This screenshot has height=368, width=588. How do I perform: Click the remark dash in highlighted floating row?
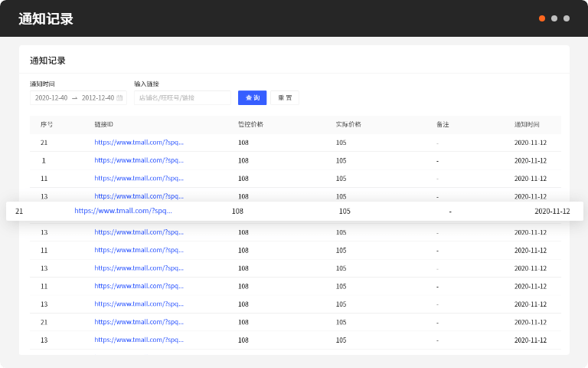click(450, 212)
